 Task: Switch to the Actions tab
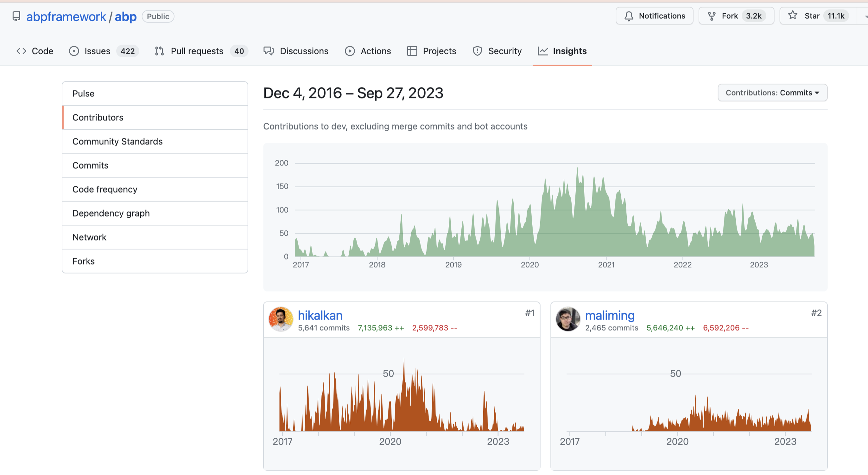click(x=368, y=51)
